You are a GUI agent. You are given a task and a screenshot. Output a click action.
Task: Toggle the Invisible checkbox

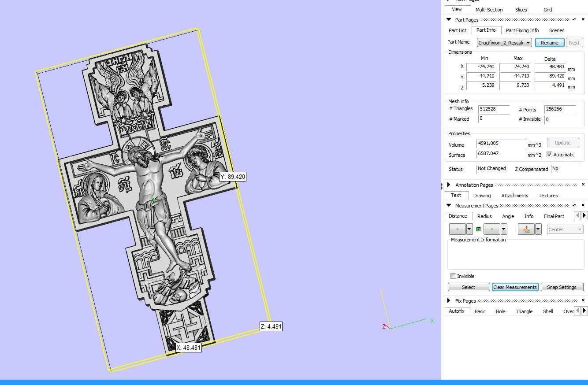[x=453, y=276]
